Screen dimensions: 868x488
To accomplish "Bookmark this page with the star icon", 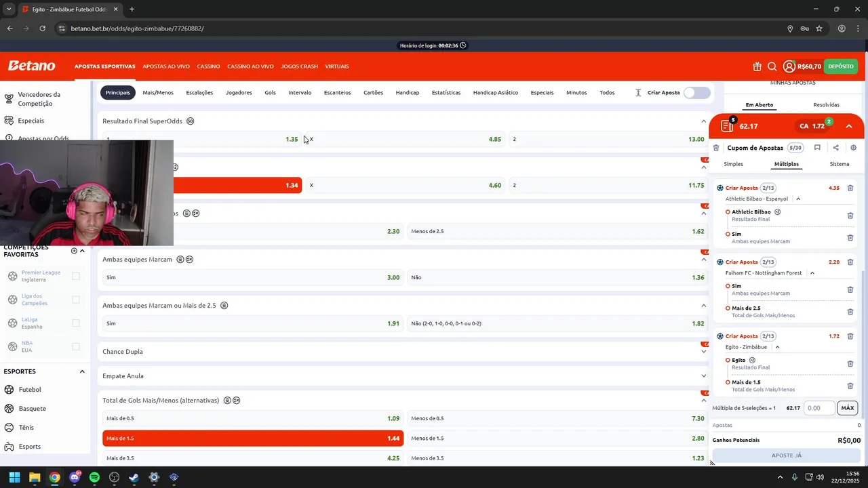I will pos(819,28).
